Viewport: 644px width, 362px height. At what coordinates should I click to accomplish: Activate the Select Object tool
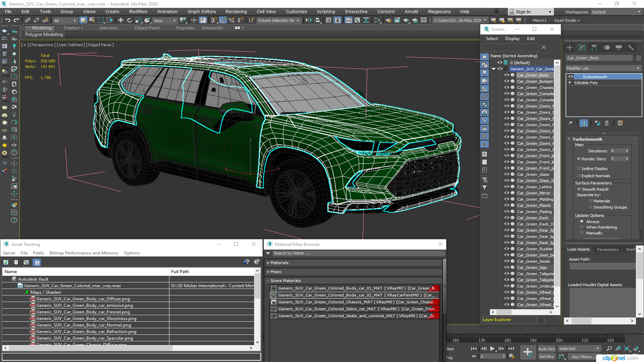[83, 20]
